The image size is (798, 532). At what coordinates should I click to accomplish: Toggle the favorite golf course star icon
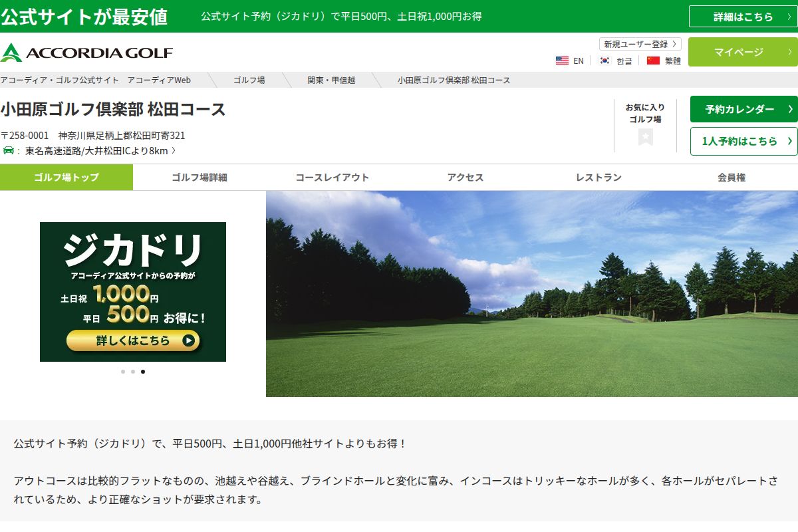click(x=645, y=137)
